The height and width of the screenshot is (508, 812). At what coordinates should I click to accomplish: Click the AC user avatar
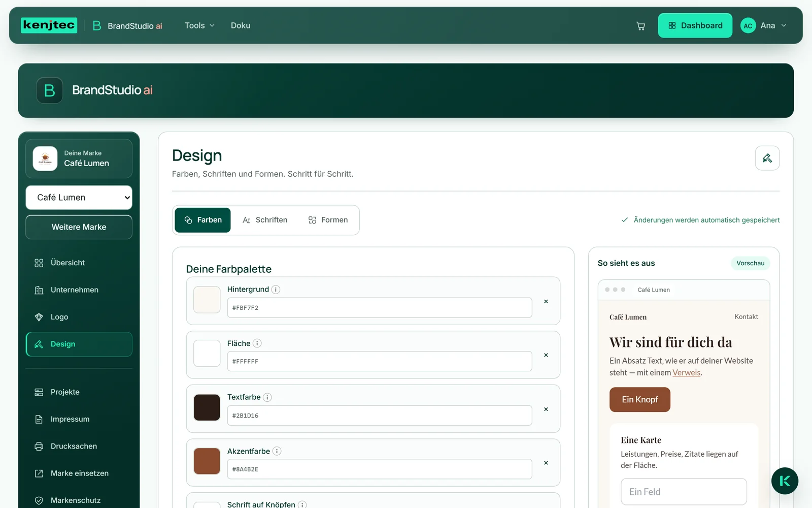tap(748, 25)
